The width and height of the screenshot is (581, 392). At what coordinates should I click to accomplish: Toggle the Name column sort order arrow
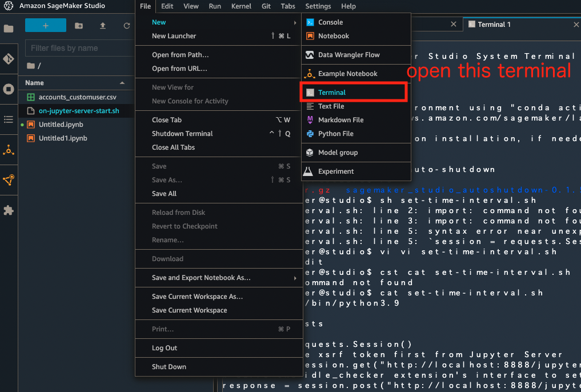pos(121,82)
